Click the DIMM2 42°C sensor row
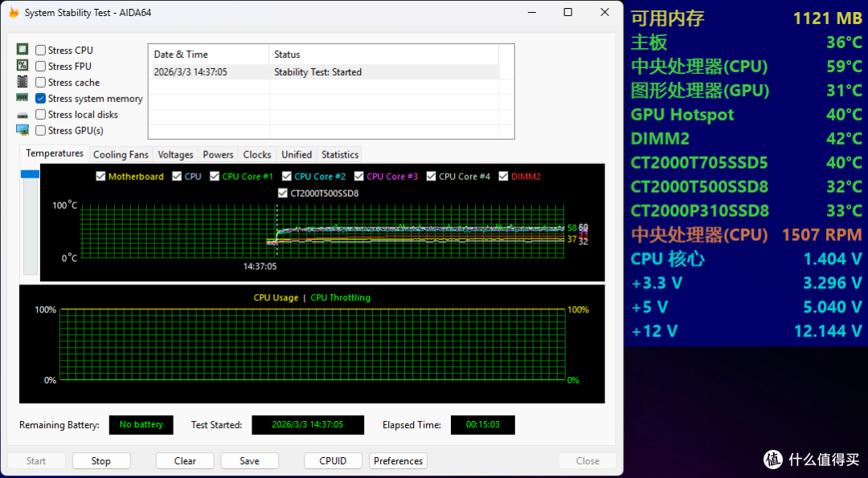This screenshot has width=868, height=478. [x=746, y=138]
